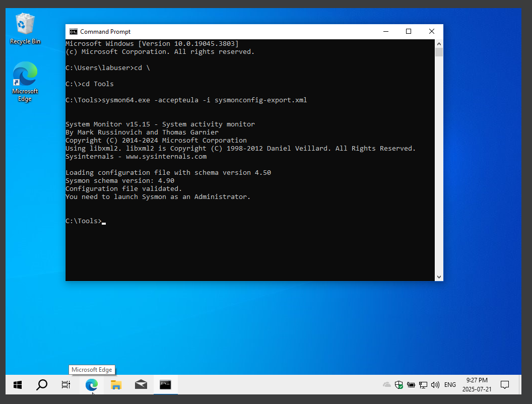Open the Action Center notifications icon
The image size is (532, 404).
[x=505, y=385]
